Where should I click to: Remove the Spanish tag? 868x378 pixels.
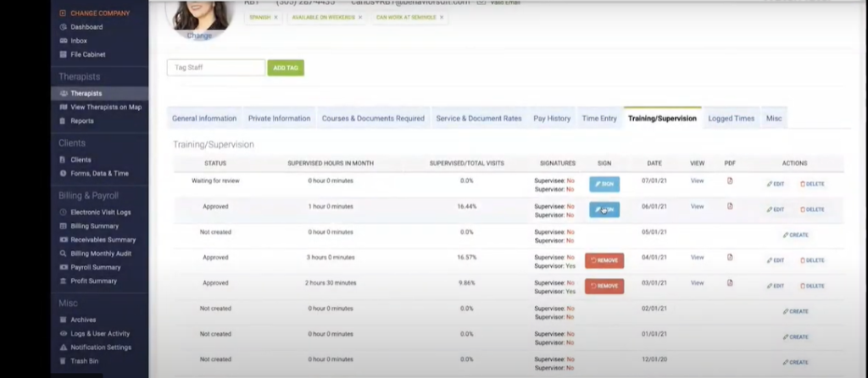coord(275,17)
